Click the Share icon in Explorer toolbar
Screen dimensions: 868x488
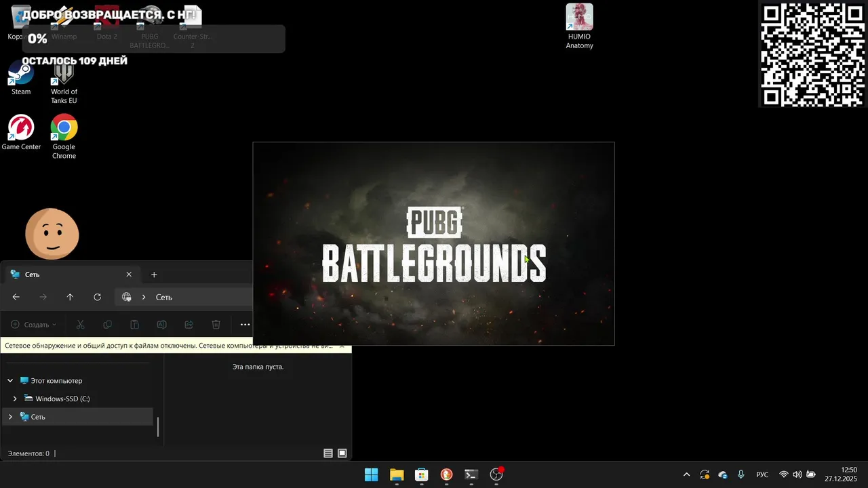pyautogui.click(x=189, y=325)
